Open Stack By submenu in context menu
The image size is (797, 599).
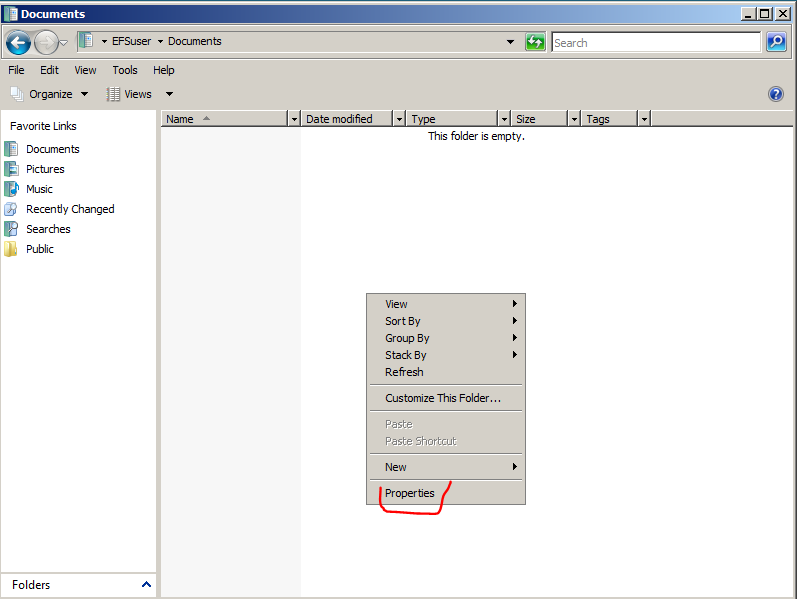[446, 354]
